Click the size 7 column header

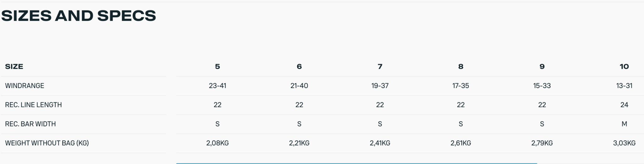380,67
